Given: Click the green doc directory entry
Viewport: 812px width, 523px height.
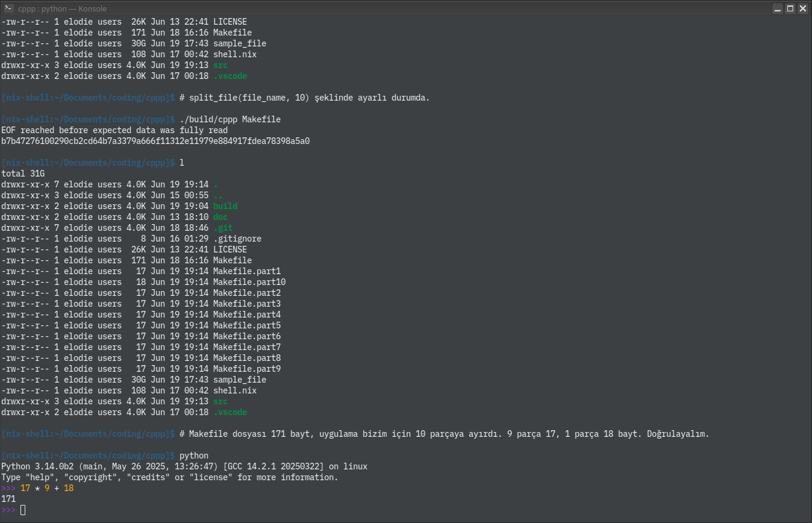Looking at the screenshot, I should 220,217.
